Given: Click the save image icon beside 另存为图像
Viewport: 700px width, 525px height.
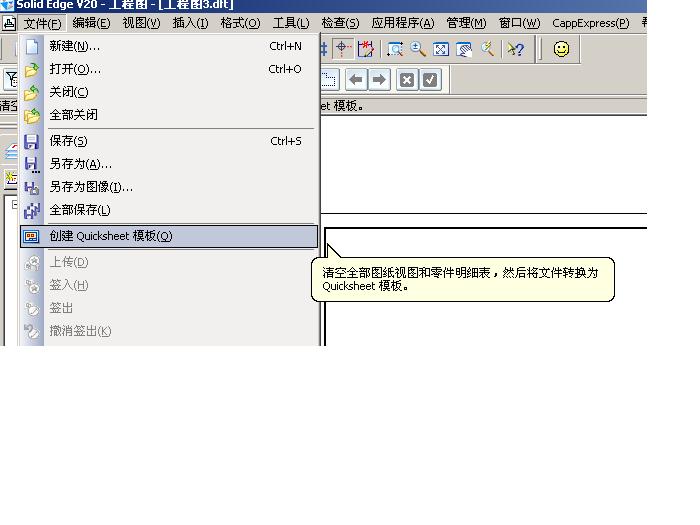Looking at the screenshot, I should 32,188.
